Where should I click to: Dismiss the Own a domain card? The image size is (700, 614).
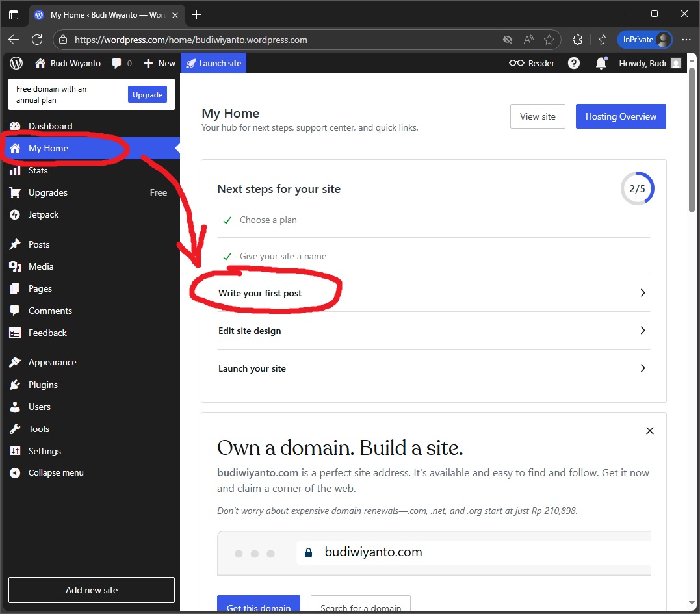tap(649, 431)
